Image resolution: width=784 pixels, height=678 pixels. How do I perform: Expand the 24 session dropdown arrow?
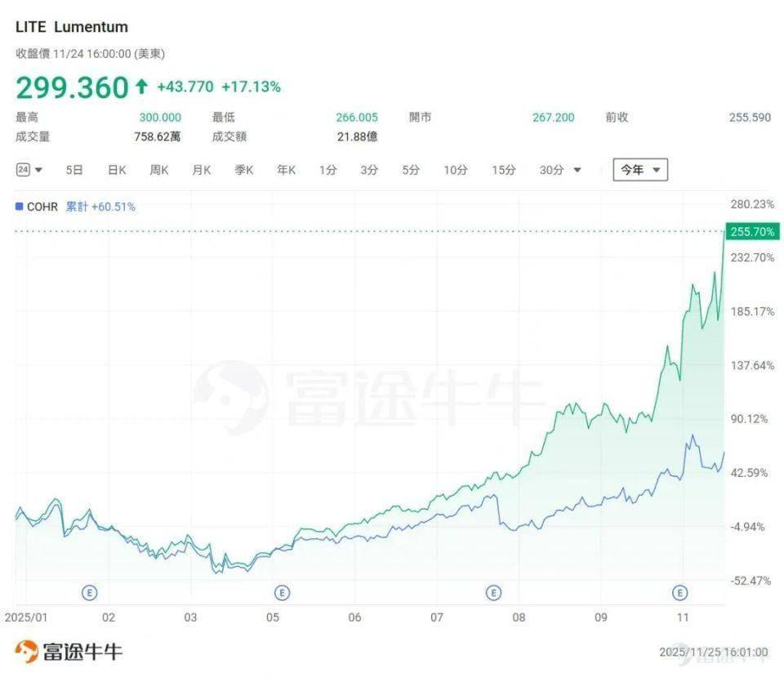point(38,171)
